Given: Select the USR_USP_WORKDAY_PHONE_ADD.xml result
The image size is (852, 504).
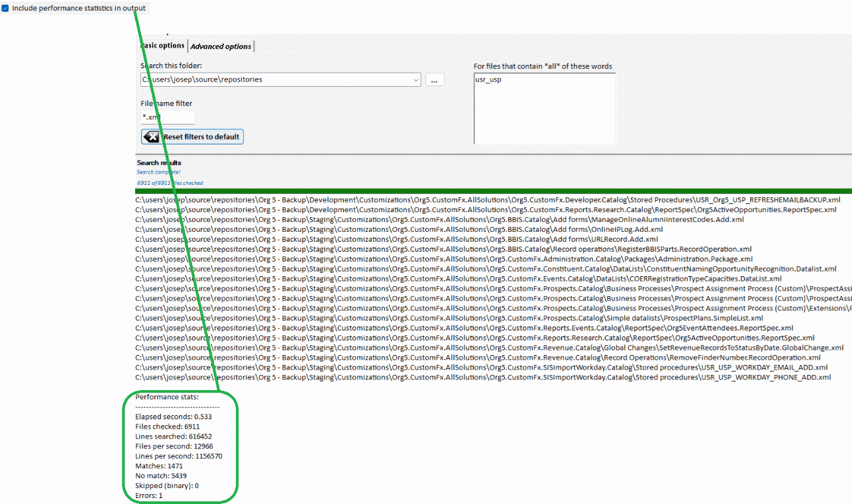Looking at the screenshot, I should point(483,378).
